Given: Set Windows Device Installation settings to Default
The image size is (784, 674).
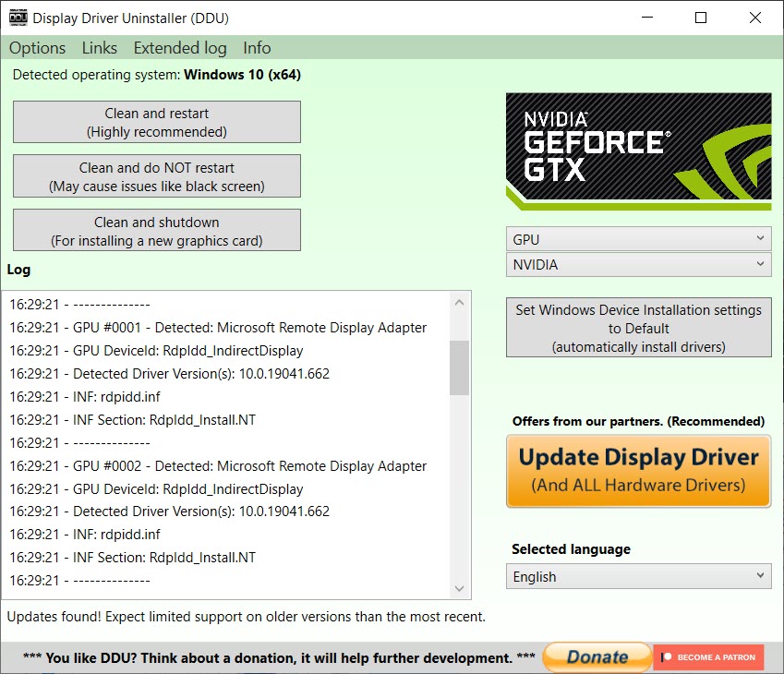Looking at the screenshot, I should pyautogui.click(x=638, y=327).
